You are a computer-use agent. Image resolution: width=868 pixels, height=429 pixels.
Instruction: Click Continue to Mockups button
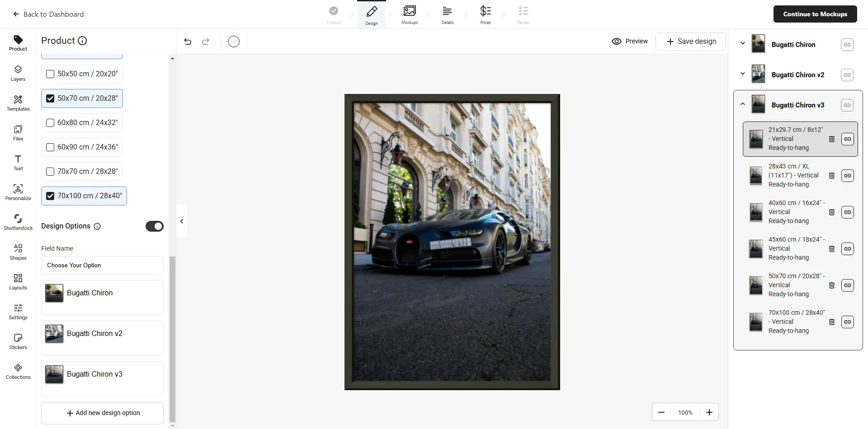coord(815,14)
